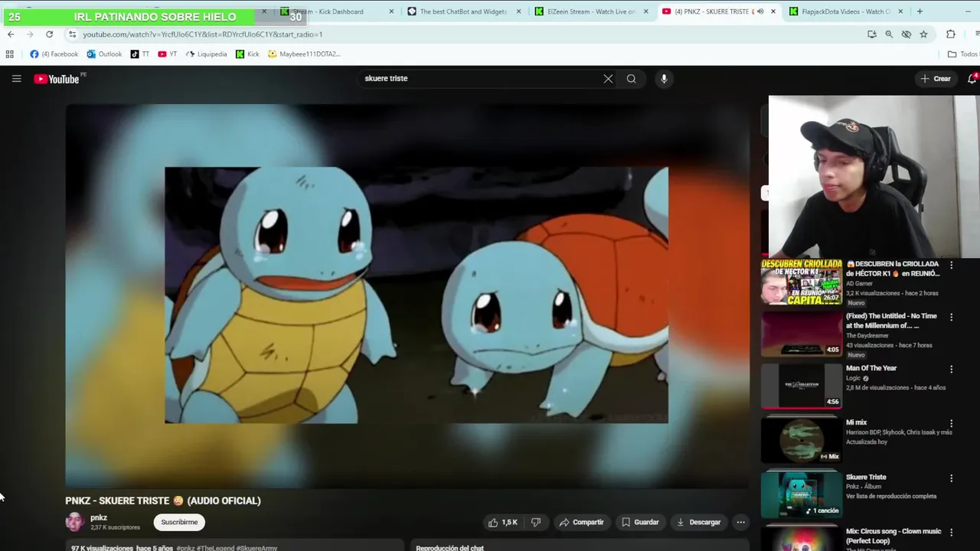
Task: Subscribe to pnkz with Suscribirme
Action: [179, 522]
